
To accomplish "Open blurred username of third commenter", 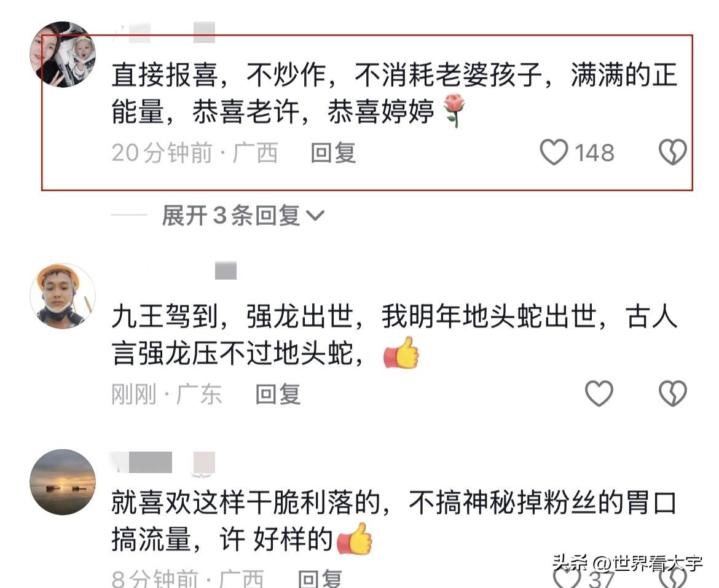I will 163,462.
